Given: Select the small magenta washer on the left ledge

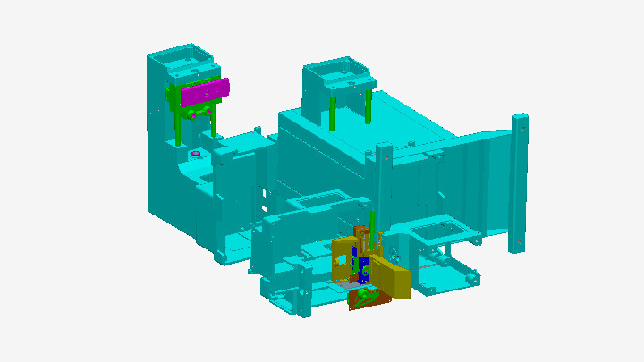Looking at the screenshot, I should pos(195,154).
